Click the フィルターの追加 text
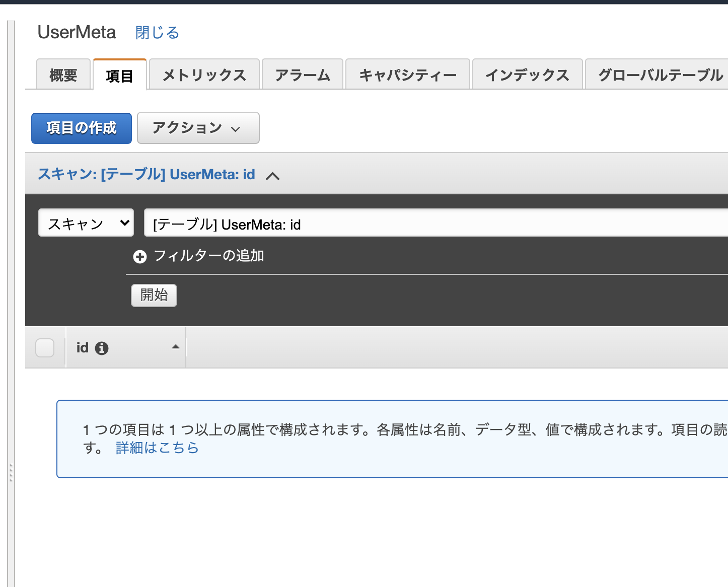Screen dimensions: 728x587 [211, 256]
